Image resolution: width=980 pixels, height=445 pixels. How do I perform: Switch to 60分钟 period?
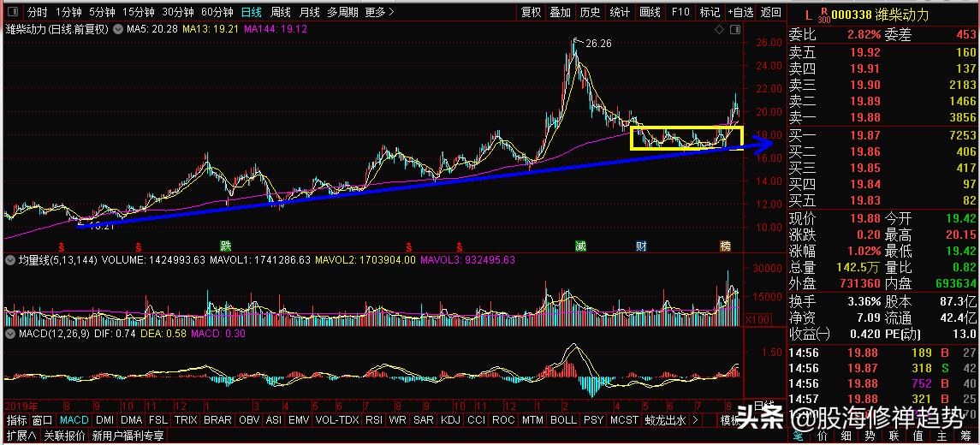click(x=217, y=12)
